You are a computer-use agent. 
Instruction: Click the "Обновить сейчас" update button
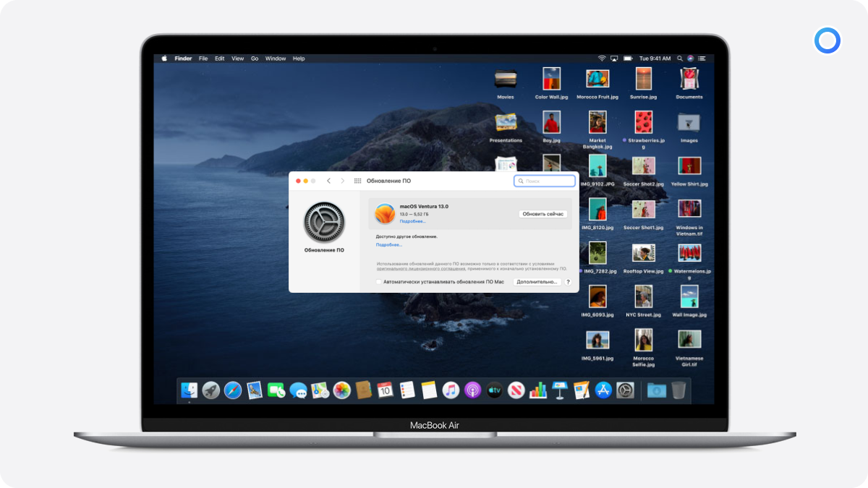tap(543, 214)
